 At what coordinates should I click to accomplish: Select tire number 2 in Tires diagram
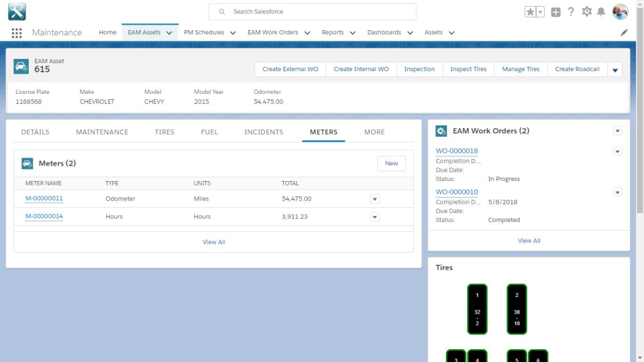click(517, 309)
